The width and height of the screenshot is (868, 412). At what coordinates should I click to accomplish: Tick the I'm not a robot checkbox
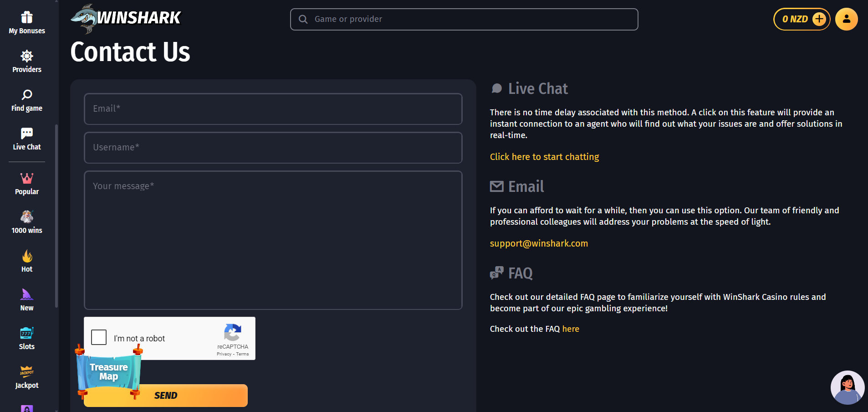99,337
